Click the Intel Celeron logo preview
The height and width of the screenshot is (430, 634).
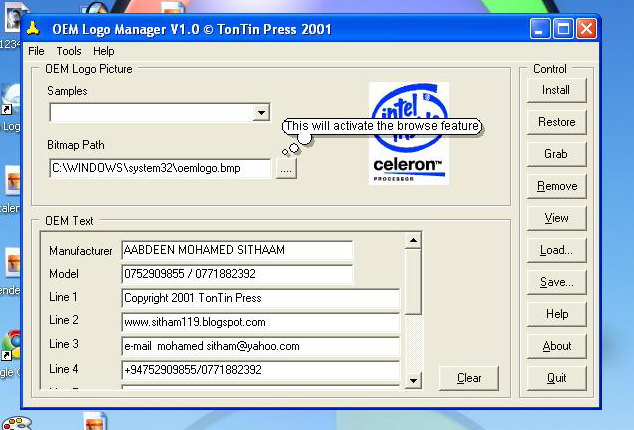(409, 133)
